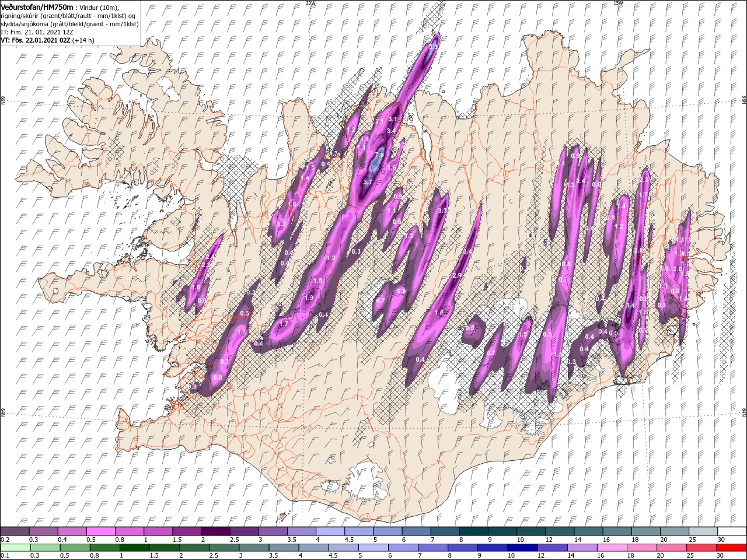
Task: Select the 'IT: Fim. 21. 01. 2021 12Z' line
Action: coord(37,32)
